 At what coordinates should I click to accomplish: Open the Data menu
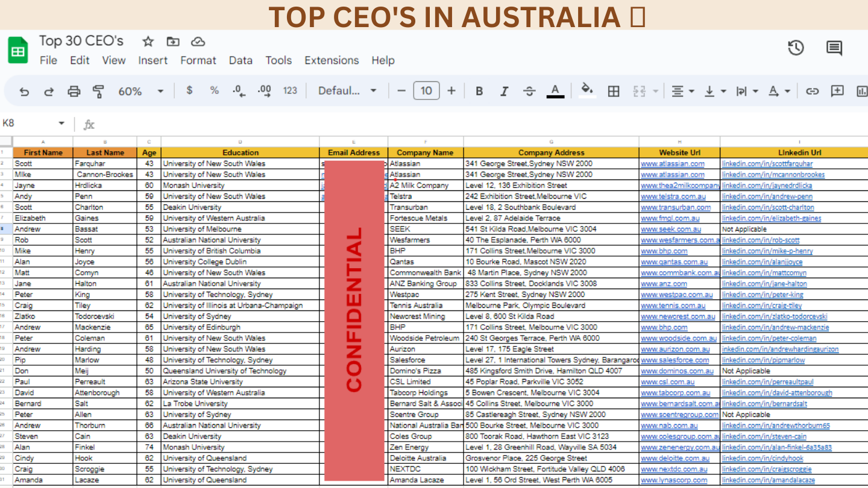[x=241, y=60]
